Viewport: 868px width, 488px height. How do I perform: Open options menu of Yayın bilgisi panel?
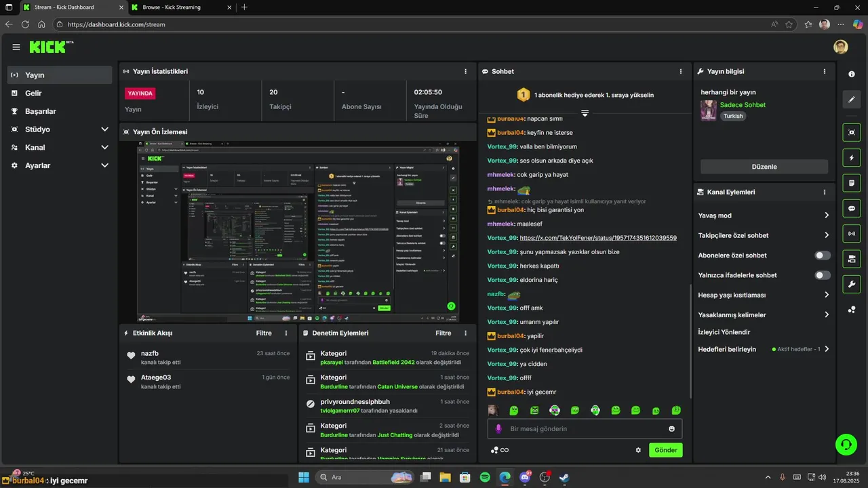[x=825, y=71]
